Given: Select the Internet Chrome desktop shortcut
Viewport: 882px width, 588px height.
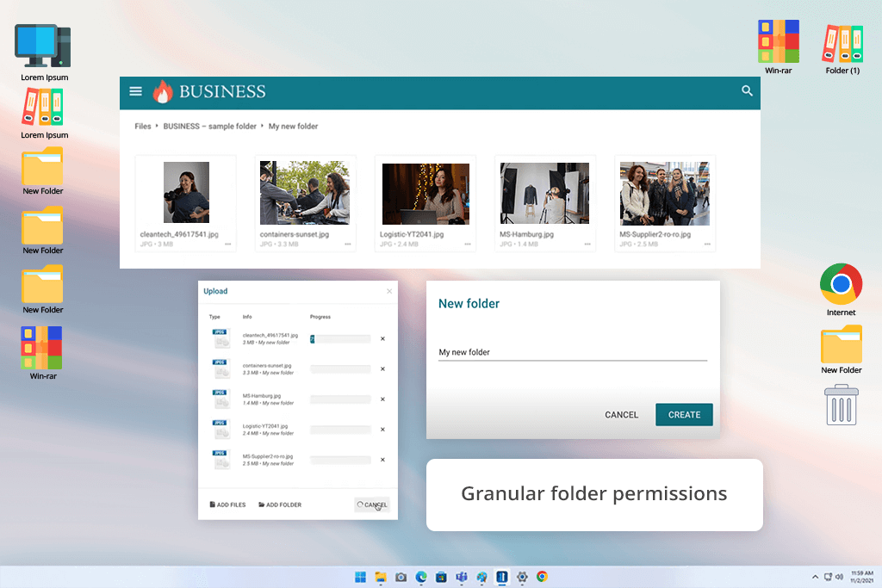Looking at the screenshot, I should click(841, 289).
